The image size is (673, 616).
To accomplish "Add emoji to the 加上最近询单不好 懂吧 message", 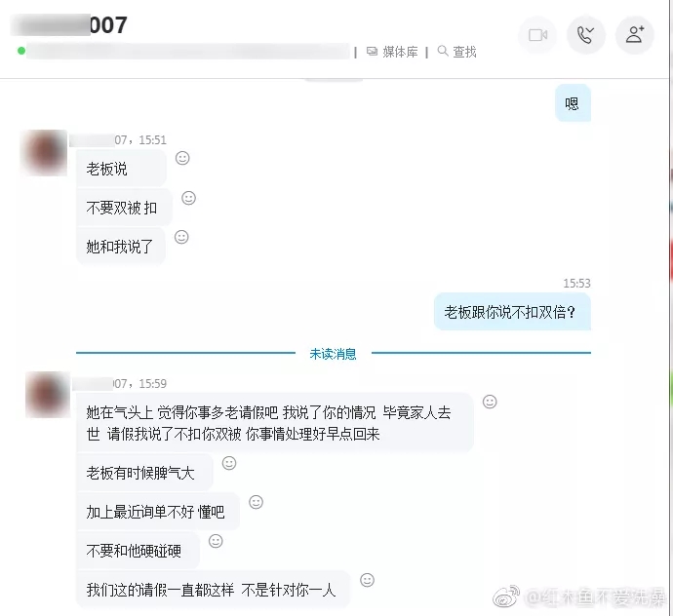I will 257,502.
